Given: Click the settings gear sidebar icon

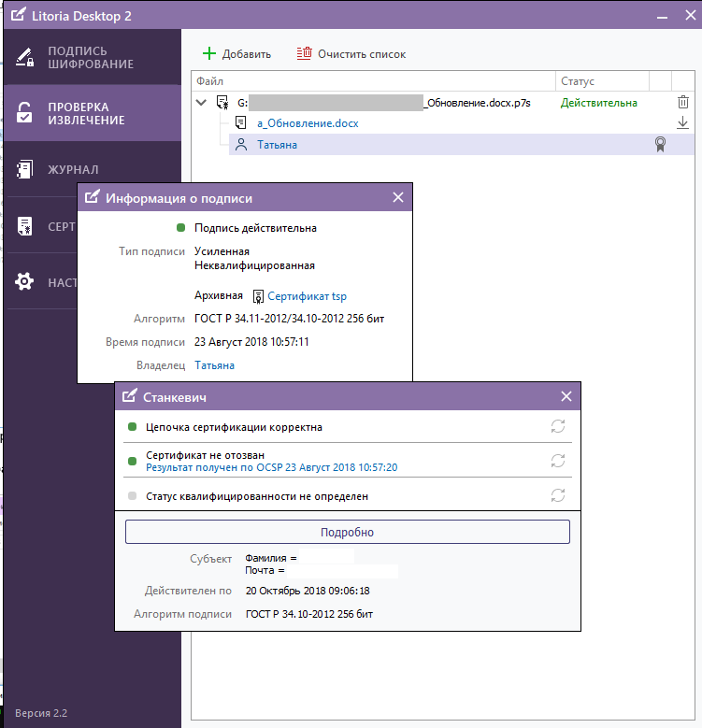Looking at the screenshot, I should [x=24, y=281].
